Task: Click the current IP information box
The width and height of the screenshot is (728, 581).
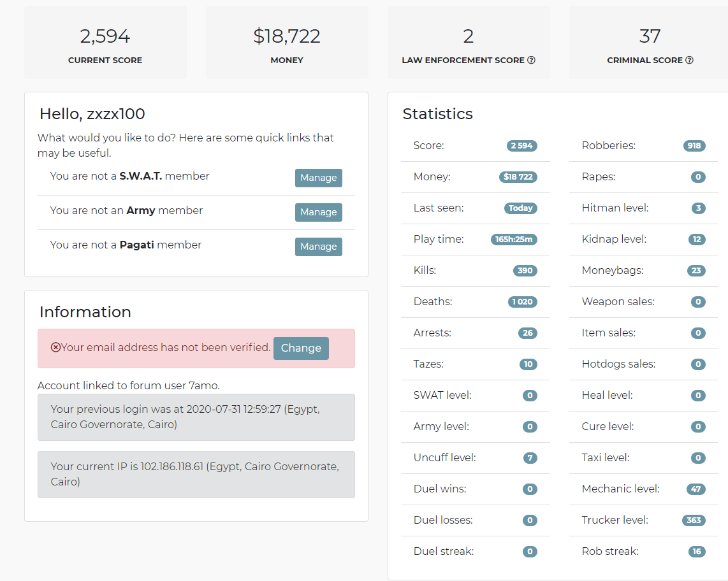Action: tap(196, 475)
